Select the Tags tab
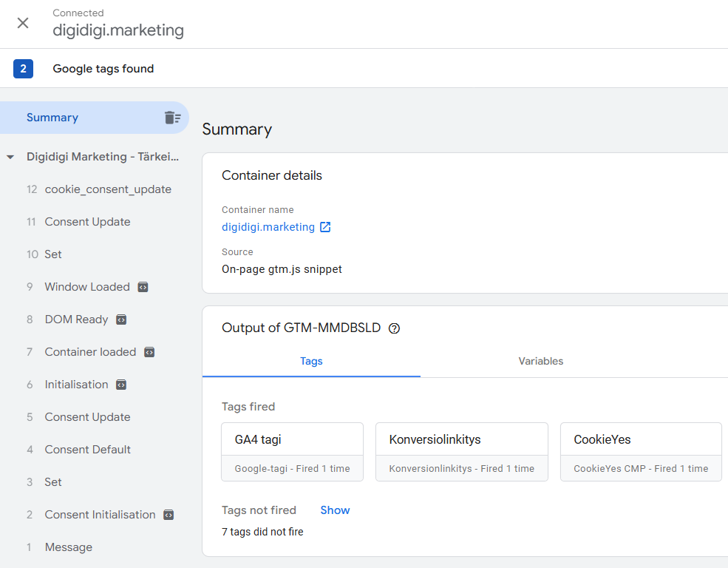Viewport: 728px width, 568px height. point(311,361)
